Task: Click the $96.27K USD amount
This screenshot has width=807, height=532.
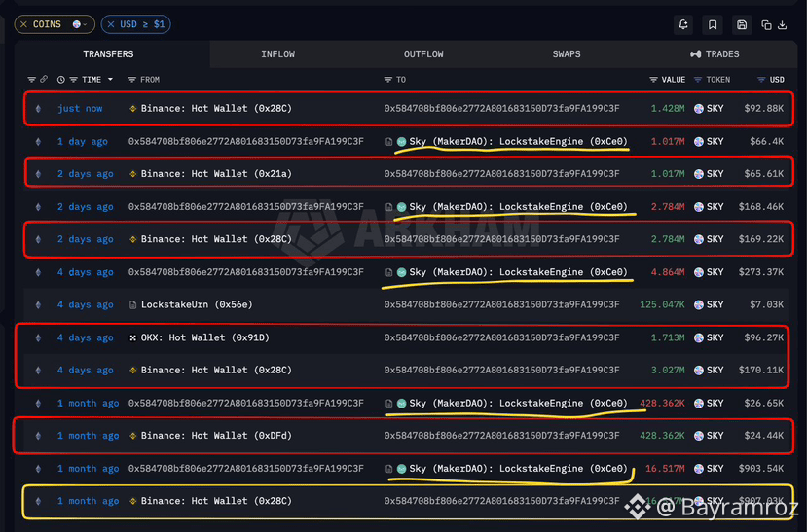Action: pos(764,337)
